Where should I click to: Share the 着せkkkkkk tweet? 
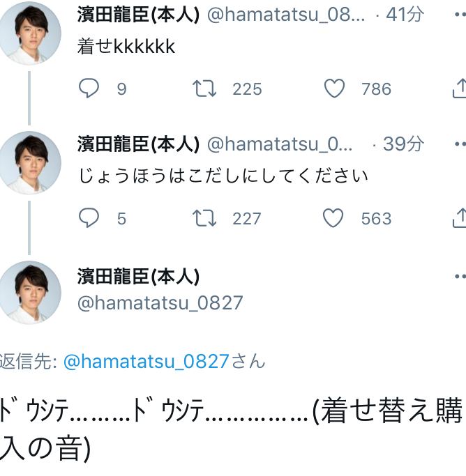(459, 89)
